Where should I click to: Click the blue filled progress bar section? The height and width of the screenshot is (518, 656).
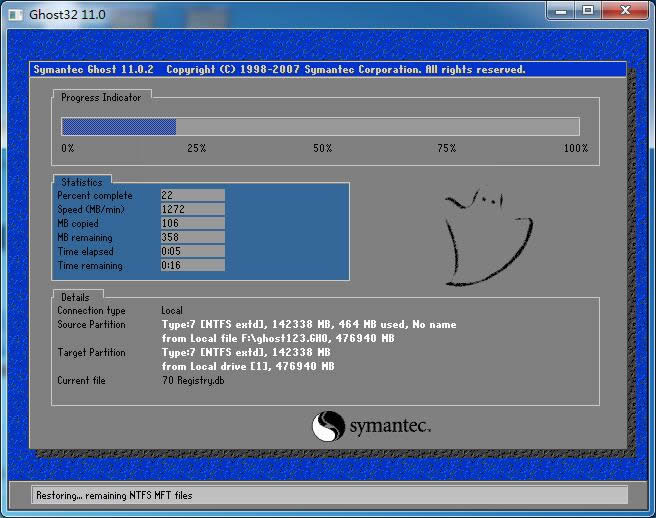pyautogui.click(x=119, y=127)
